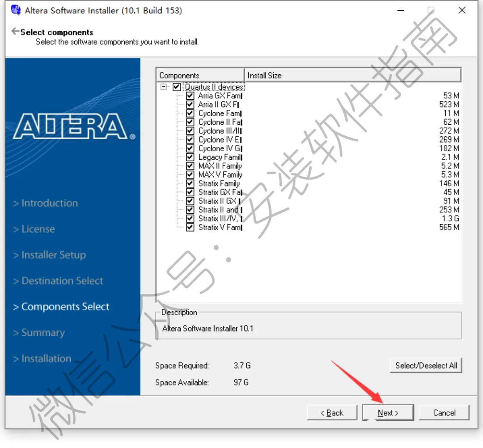The width and height of the screenshot is (483, 448).
Task: Click the Space Available 97 G value
Action: (x=241, y=382)
